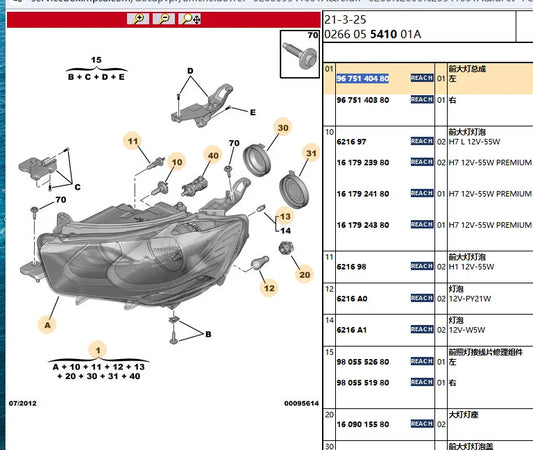Click REACH badge for part 16 179 243 80
The image size is (533, 450).
(422, 225)
